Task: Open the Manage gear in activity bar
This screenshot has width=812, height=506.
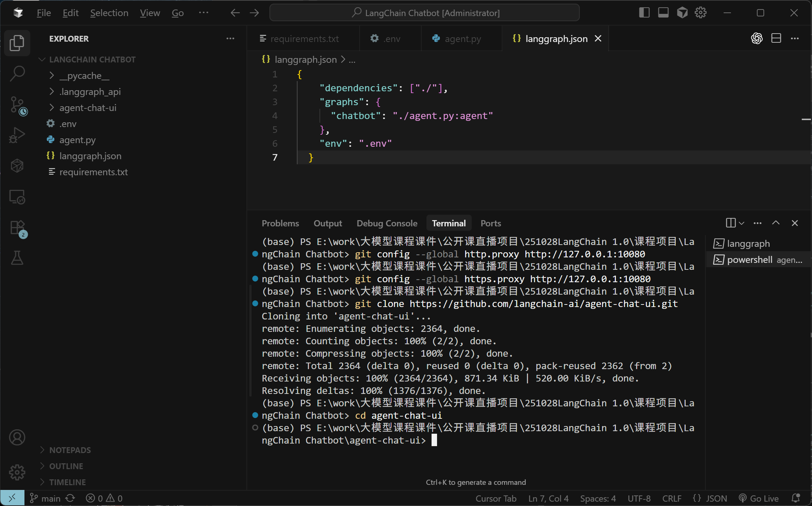Action: pos(17,472)
